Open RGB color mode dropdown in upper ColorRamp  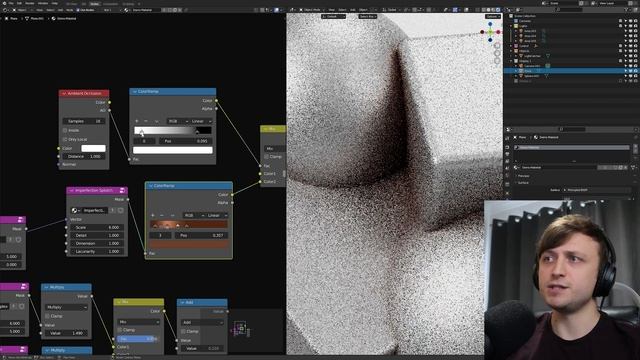(x=178, y=121)
